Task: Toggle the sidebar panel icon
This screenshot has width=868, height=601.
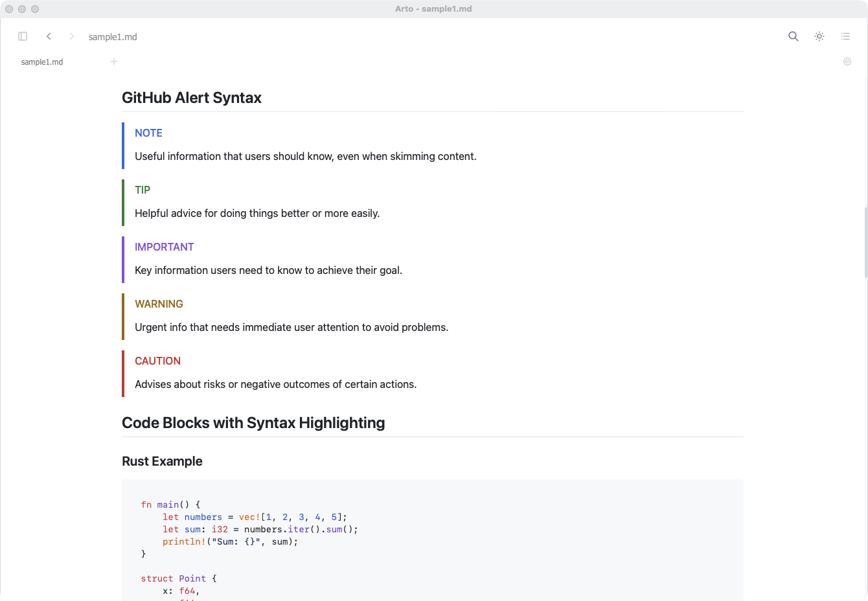Action: click(23, 36)
